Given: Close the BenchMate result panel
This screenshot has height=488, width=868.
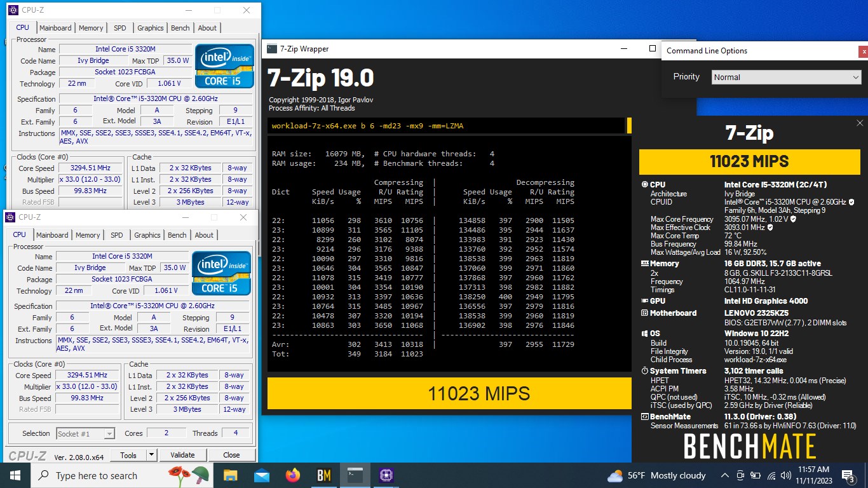Looking at the screenshot, I should pos(860,123).
